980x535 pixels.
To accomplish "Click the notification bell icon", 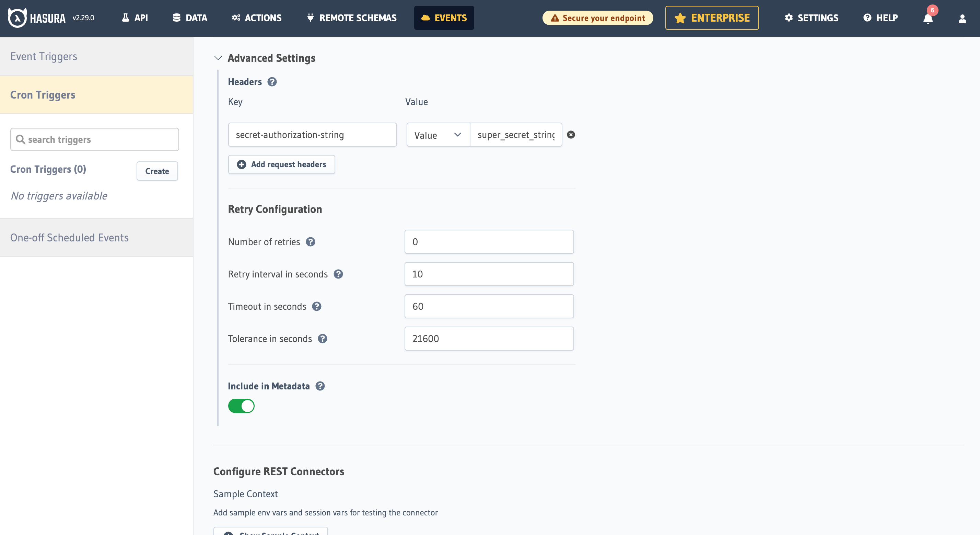I will [x=928, y=19].
